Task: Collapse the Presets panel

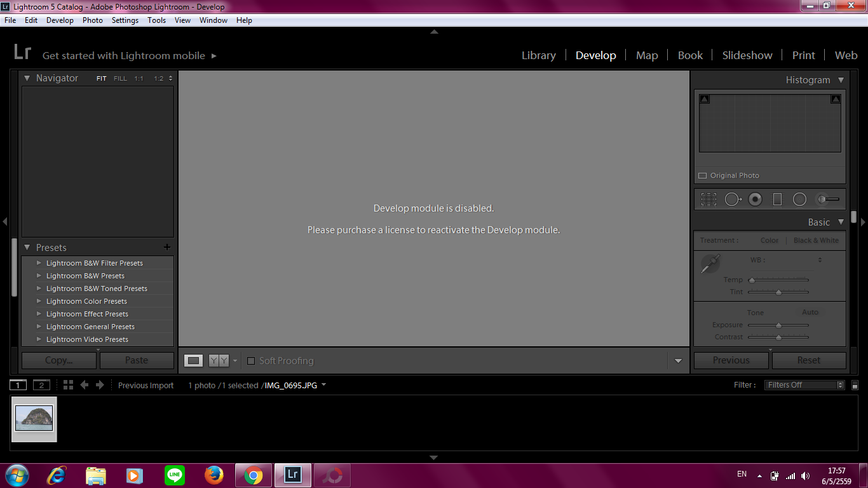Action: [x=27, y=247]
